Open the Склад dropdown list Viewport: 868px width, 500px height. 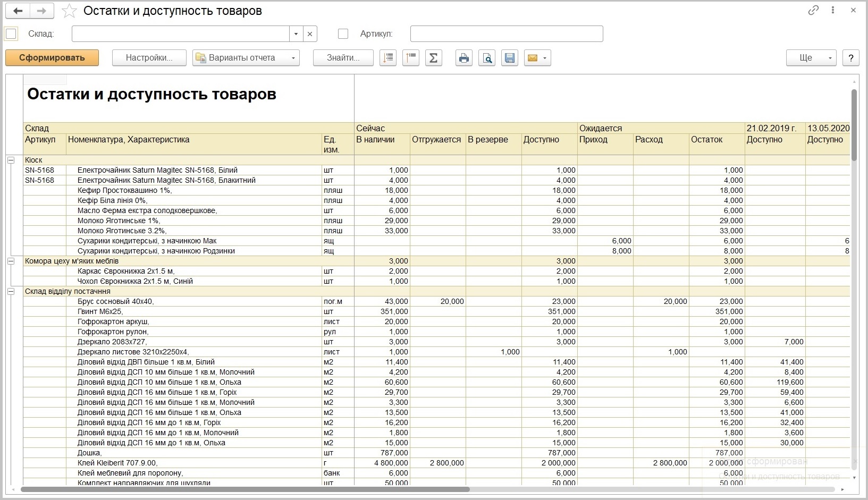click(296, 34)
